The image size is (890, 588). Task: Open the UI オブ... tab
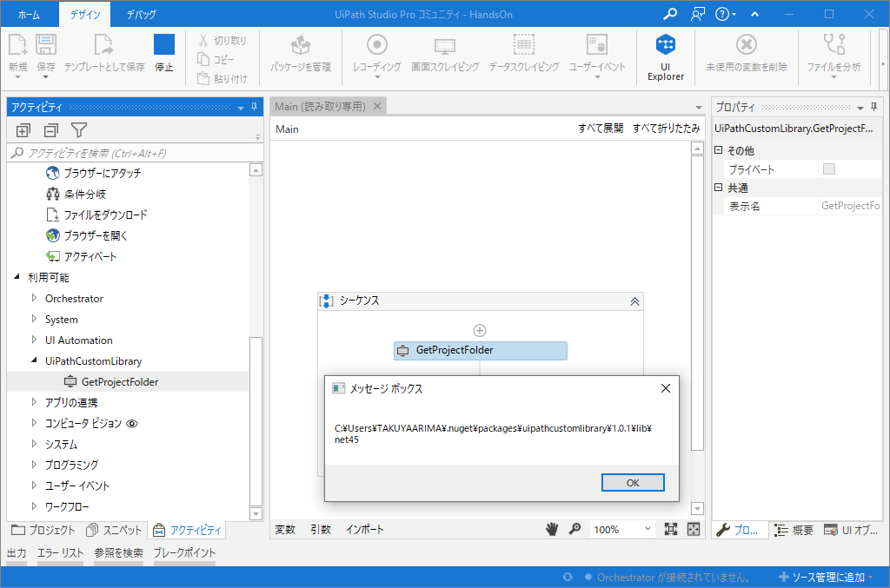click(851, 530)
